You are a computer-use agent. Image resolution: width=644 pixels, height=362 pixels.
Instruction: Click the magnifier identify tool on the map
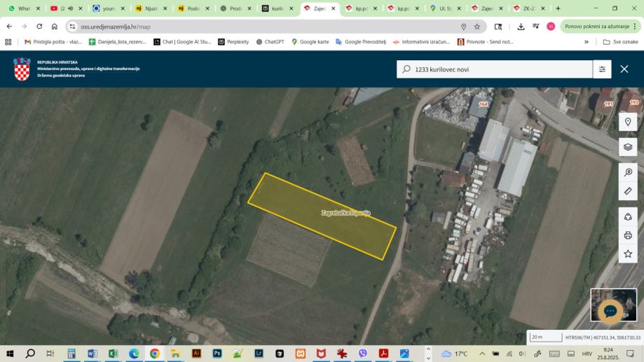pyautogui.click(x=628, y=172)
